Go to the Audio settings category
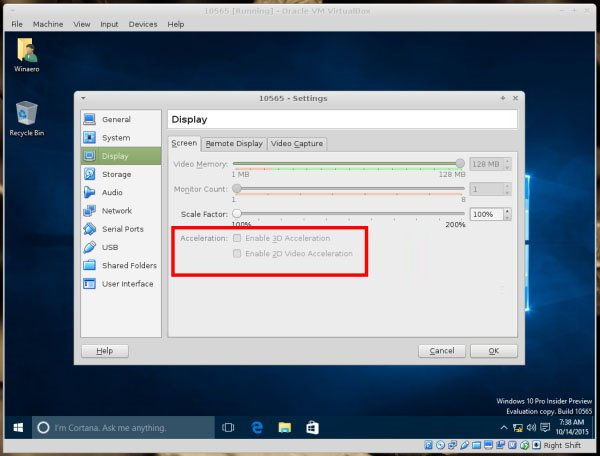This screenshot has width=600, height=456. pyautogui.click(x=112, y=192)
